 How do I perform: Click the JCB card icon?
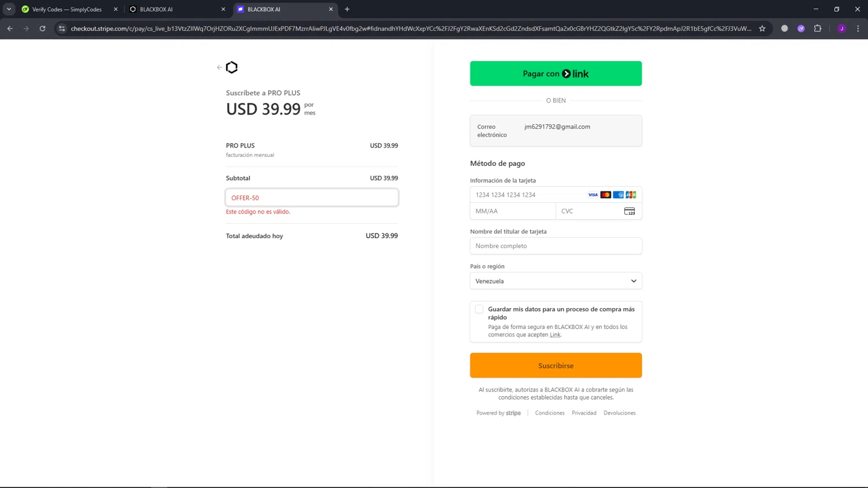pos(631,195)
